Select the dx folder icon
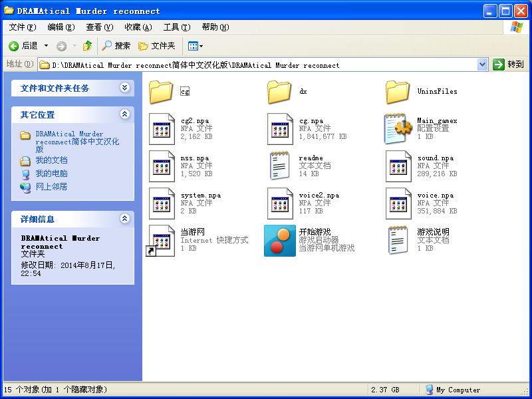 (279, 92)
